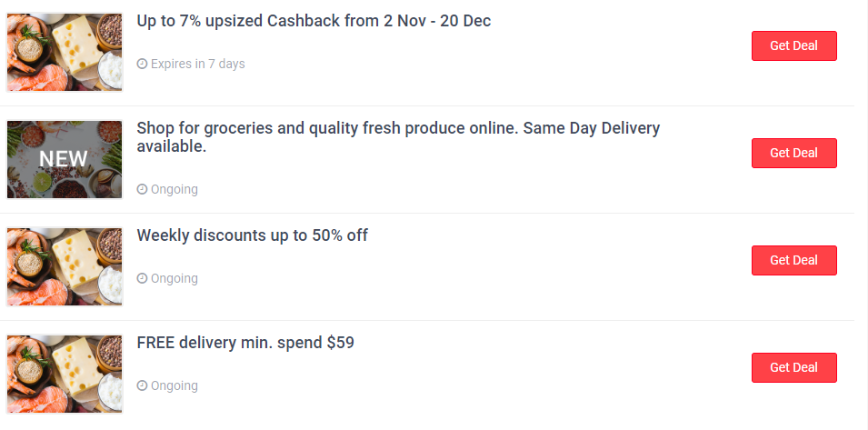Select Weekly discounts up to 50% off title
This screenshot has height=430, width=868.
tap(252, 235)
